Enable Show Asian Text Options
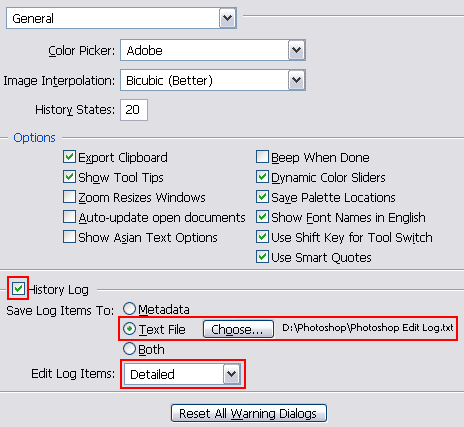 (x=69, y=237)
